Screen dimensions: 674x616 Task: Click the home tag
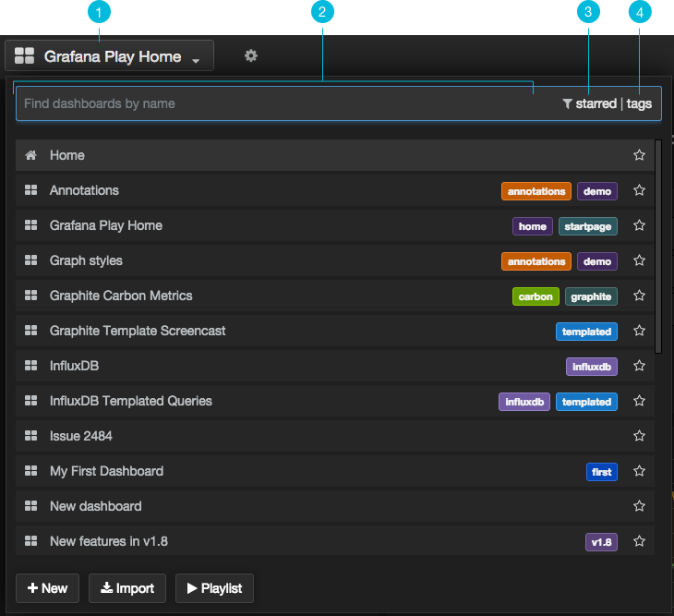pos(532,226)
